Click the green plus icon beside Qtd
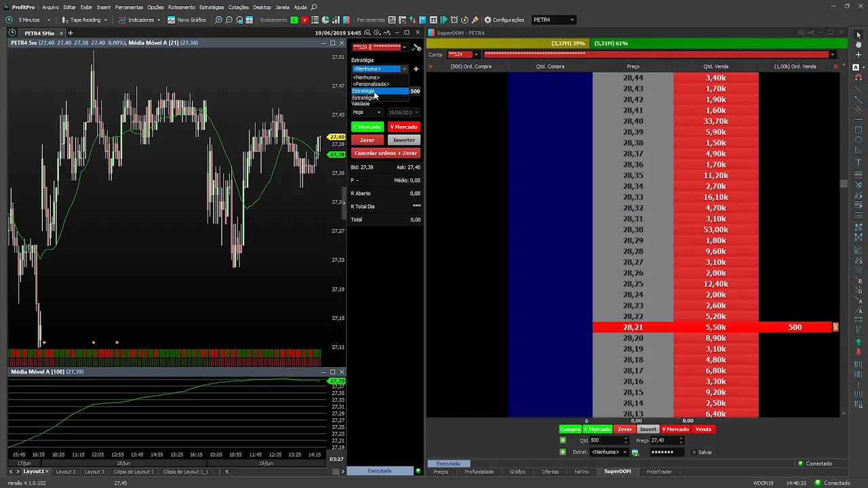The height and width of the screenshot is (488, 868). [x=563, y=440]
